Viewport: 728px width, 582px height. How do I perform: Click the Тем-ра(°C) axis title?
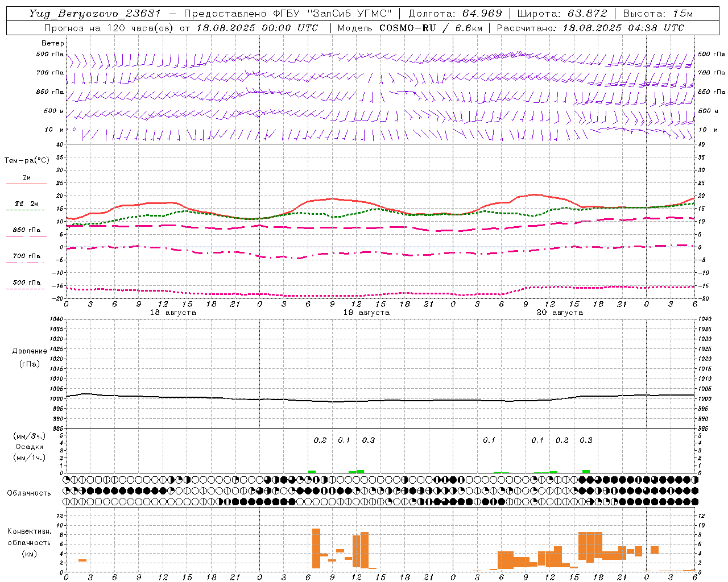point(27,160)
